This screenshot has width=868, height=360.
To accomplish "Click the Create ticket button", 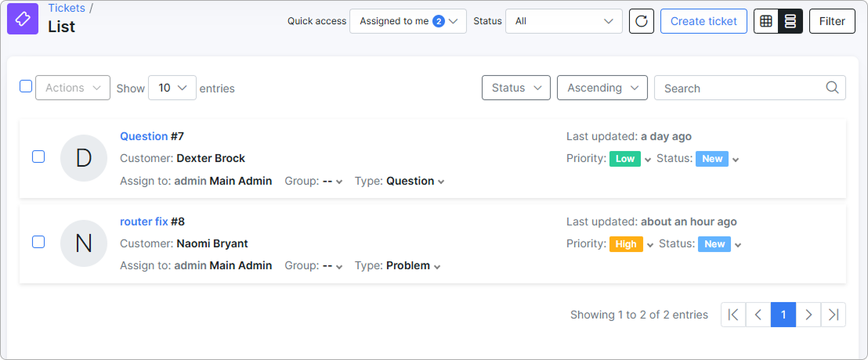I will click(x=703, y=21).
